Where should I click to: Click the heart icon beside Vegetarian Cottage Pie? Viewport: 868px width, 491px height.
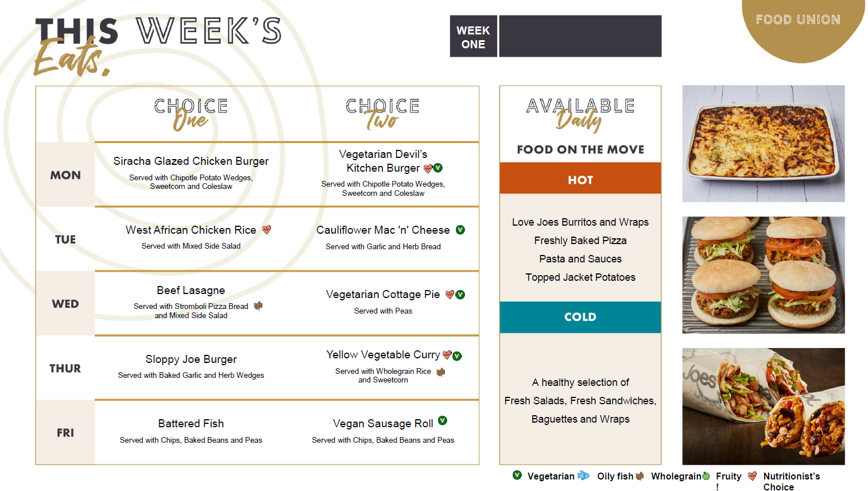click(449, 295)
